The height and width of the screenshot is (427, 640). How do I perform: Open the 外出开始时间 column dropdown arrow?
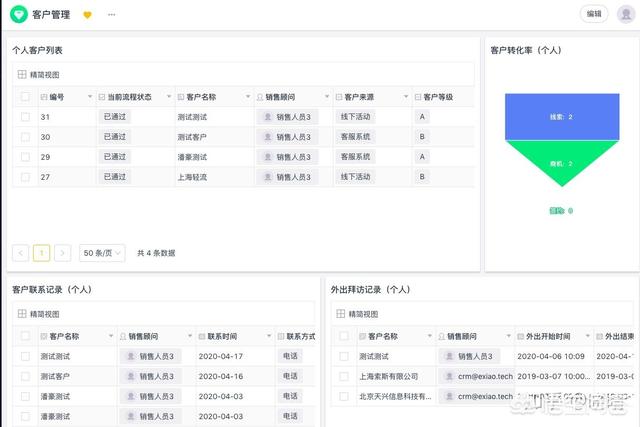587,336
